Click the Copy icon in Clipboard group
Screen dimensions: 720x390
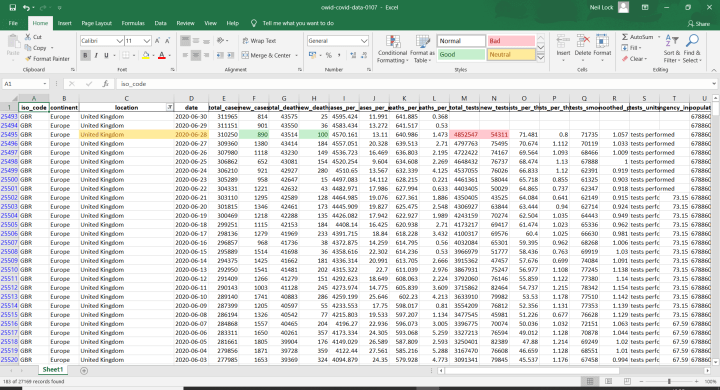[28, 48]
